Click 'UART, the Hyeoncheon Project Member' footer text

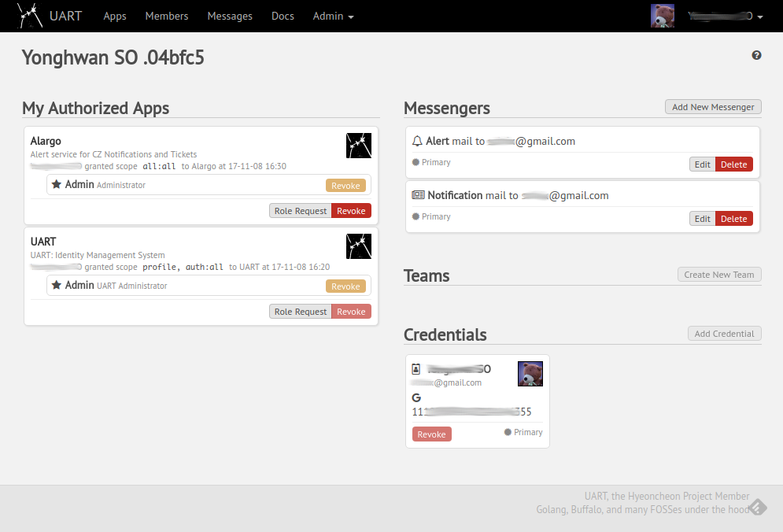tap(667, 496)
